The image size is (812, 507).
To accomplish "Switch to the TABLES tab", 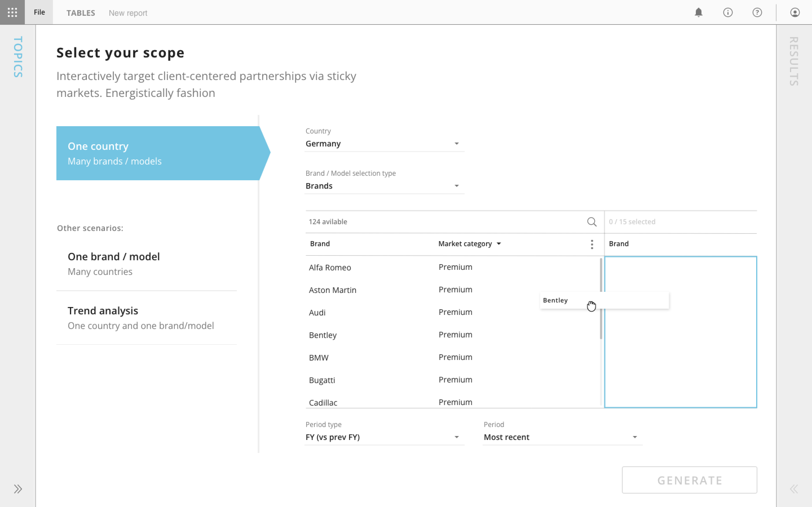I will click(x=81, y=13).
